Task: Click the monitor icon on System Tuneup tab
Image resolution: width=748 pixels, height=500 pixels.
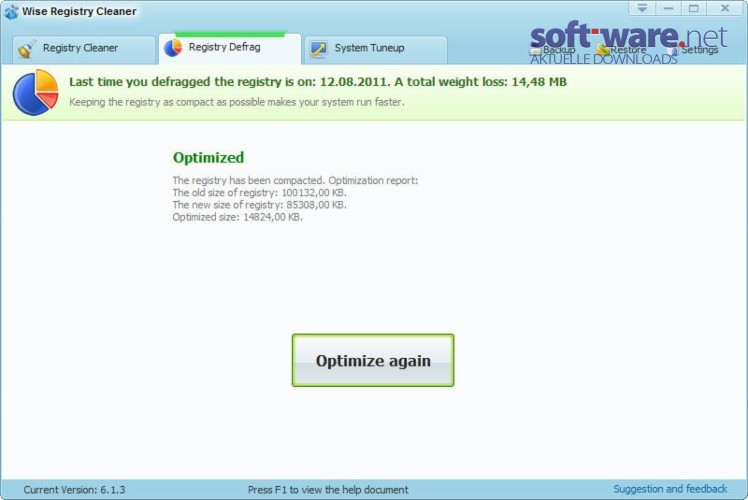Action: coord(318,49)
